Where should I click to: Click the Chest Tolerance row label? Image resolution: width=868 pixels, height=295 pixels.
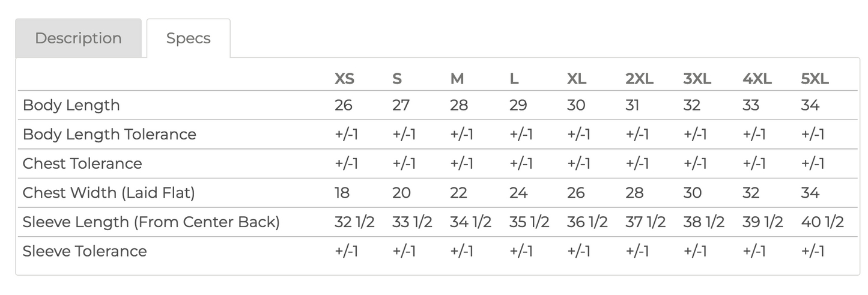(x=82, y=163)
